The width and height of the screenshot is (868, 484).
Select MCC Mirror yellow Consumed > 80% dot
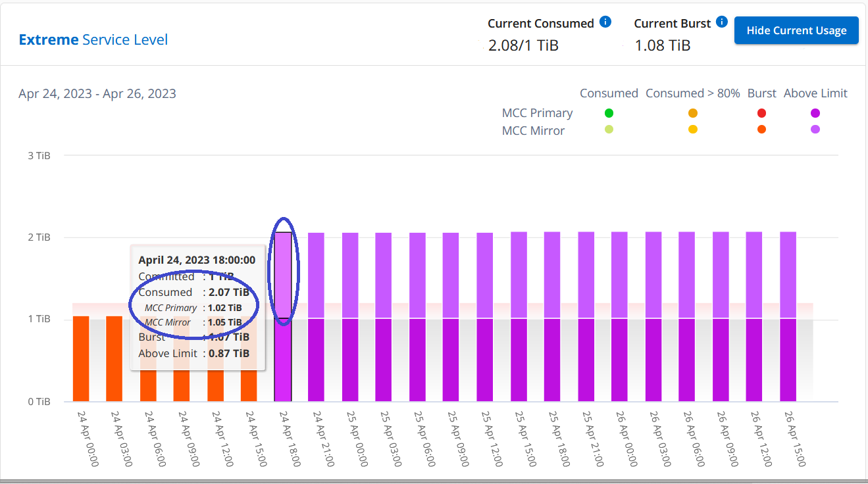pos(693,130)
